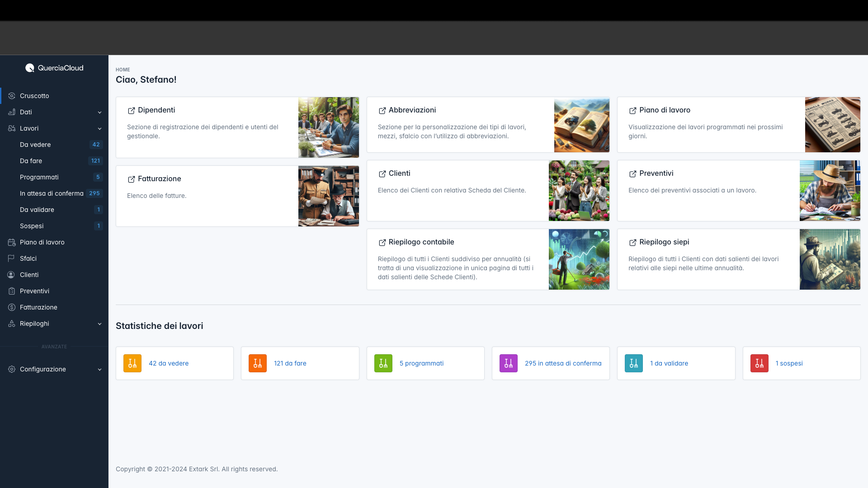Click the teal '1 da validare' tools icon
The image size is (868, 488).
(633, 363)
